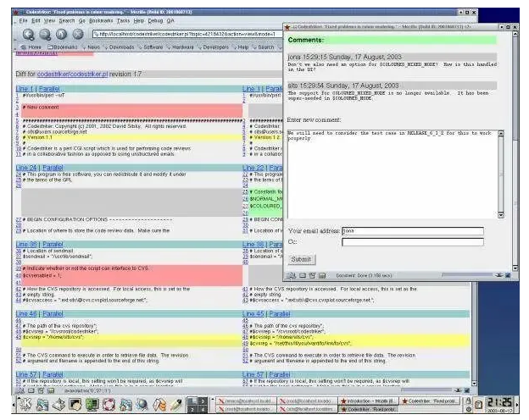Click the globe browser icon in the KDE panel
This screenshot has width=529, height=420.
pos(142,404)
